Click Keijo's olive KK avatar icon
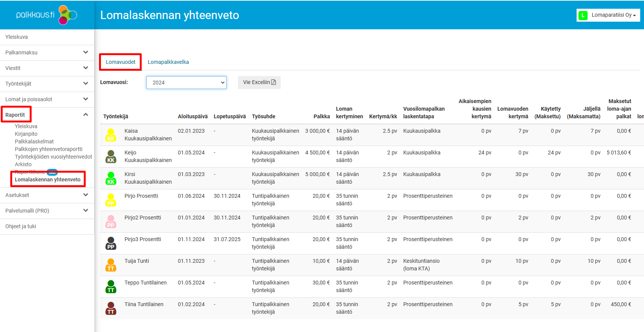The width and height of the screenshot is (644, 332). 111,157
